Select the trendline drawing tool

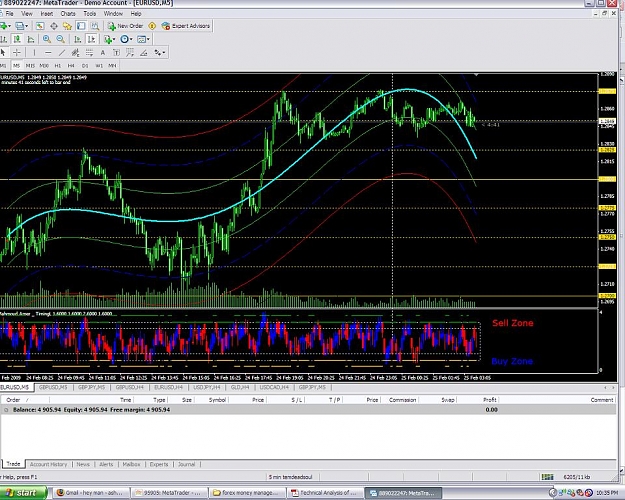tap(61, 53)
